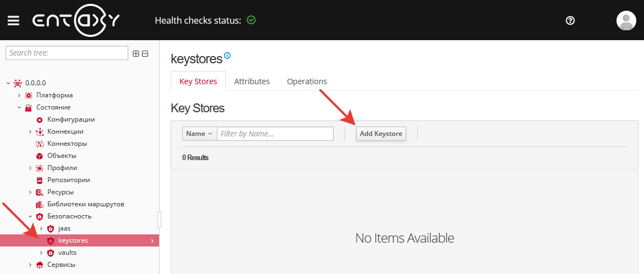644x274 pixels.
Task: Open the hamburger navigation menu
Action: click(x=14, y=20)
